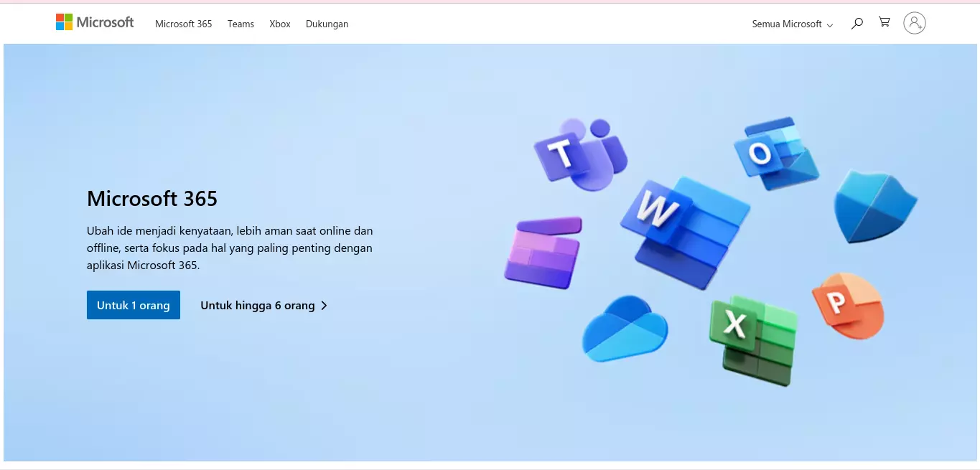This screenshot has width=980, height=470.
Task: Open the Teams nav item
Action: [x=241, y=24]
